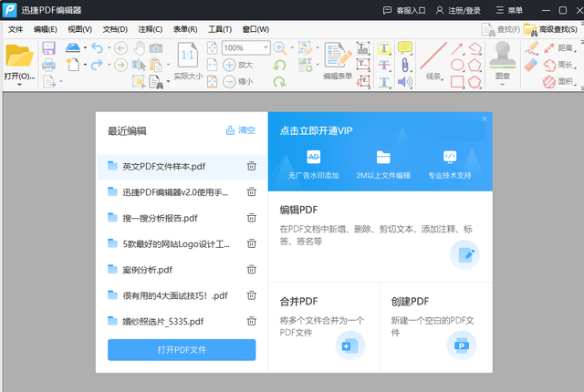
Task: Open the 视图(V) menu
Action: click(79, 29)
